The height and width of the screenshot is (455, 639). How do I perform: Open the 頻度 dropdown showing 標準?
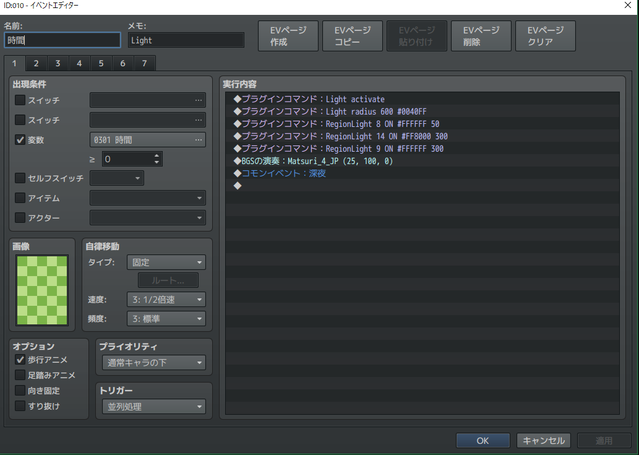[x=166, y=319]
